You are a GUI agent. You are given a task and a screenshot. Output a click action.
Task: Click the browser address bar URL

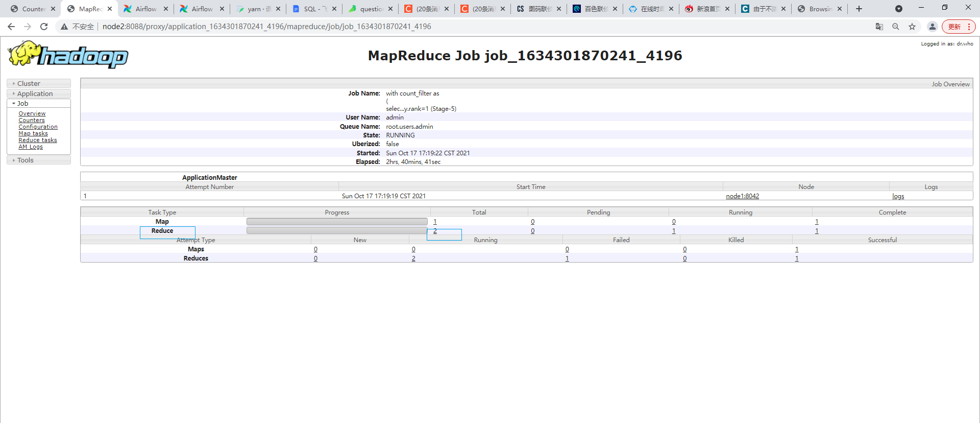(267, 27)
